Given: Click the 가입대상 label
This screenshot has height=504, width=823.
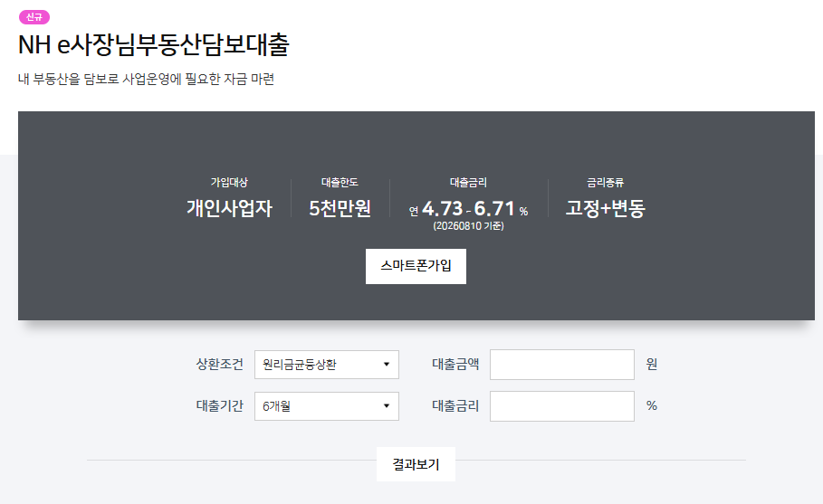Looking at the screenshot, I should [x=229, y=183].
